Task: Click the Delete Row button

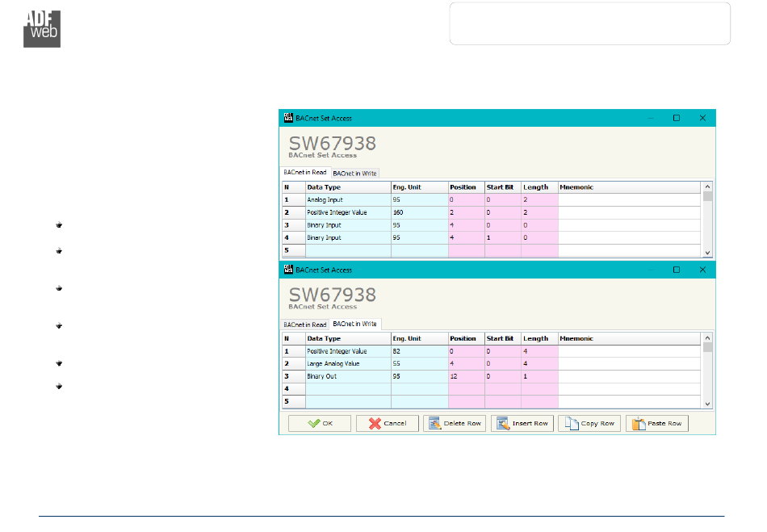Action: pyautogui.click(x=455, y=424)
